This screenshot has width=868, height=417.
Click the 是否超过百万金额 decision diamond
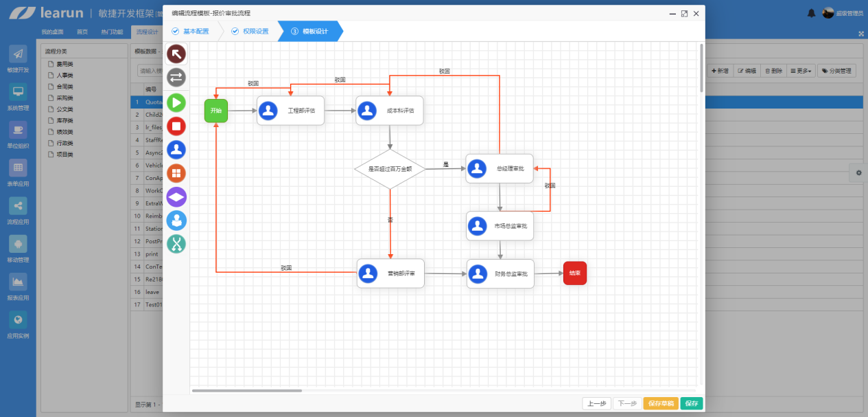point(390,168)
